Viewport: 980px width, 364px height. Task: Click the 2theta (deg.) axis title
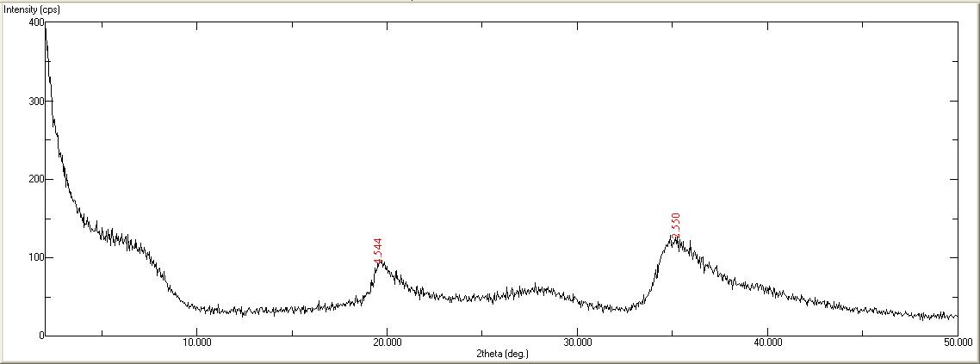point(501,354)
